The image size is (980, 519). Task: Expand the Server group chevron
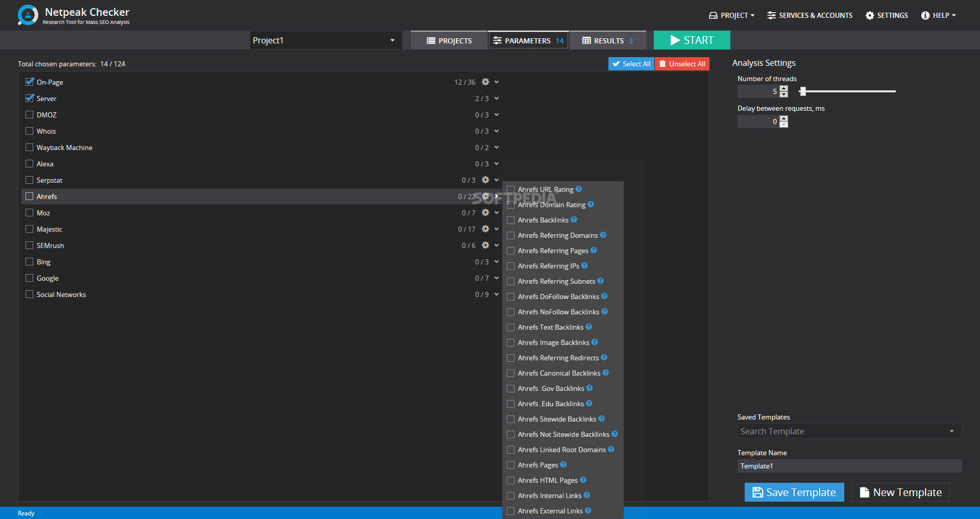496,98
